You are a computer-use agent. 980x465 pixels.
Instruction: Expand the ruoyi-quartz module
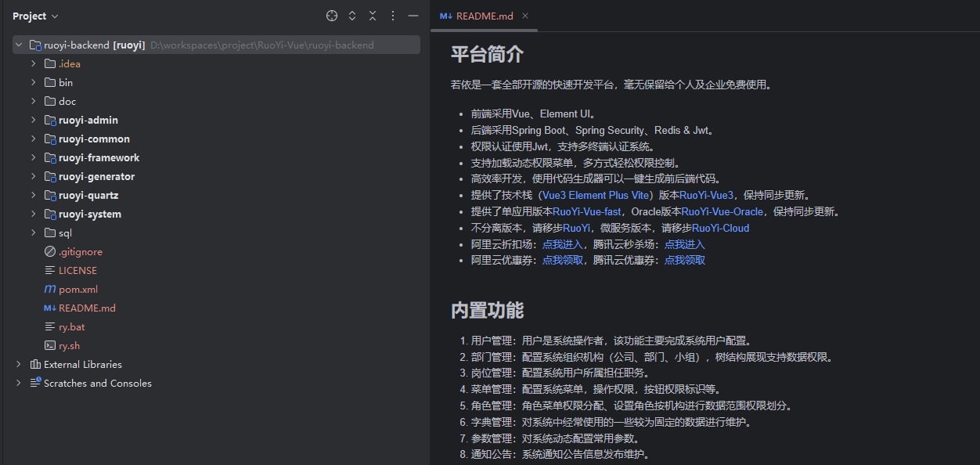pyautogui.click(x=34, y=196)
